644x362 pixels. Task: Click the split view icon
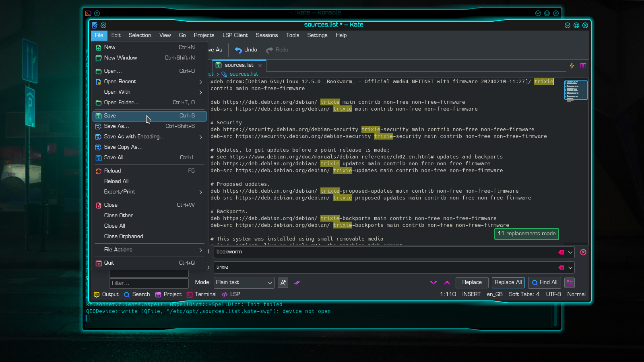583,66
